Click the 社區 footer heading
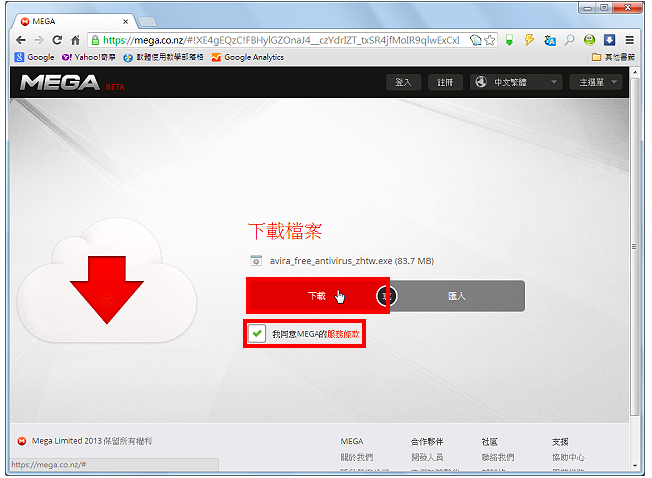The width and height of the screenshot is (652, 478). (x=489, y=441)
